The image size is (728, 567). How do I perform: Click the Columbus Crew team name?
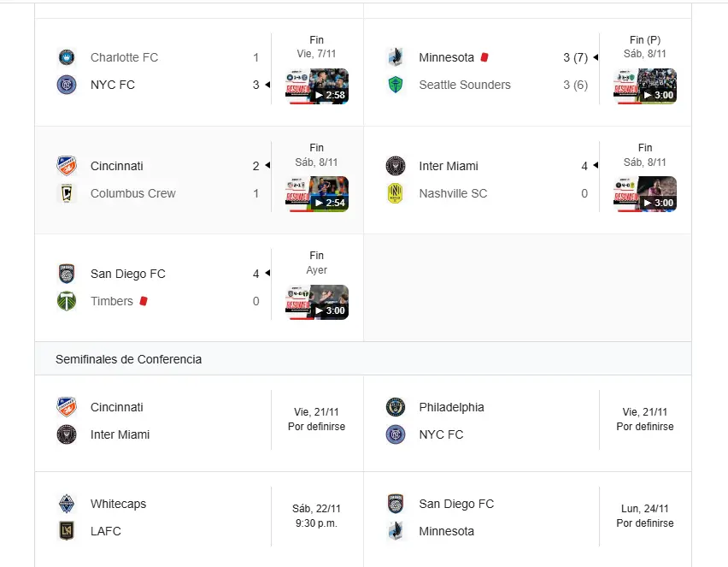coord(132,193)
